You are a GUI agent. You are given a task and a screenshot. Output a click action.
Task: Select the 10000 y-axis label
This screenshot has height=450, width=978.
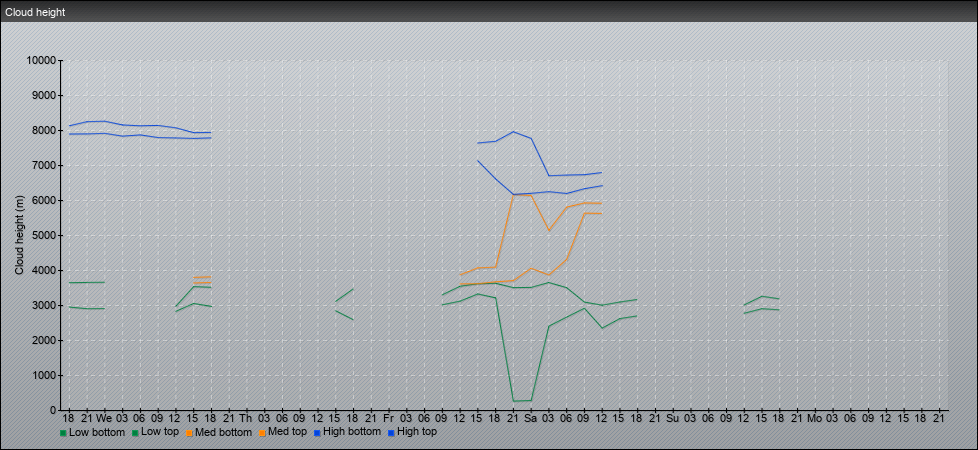[x=41, y=61]
